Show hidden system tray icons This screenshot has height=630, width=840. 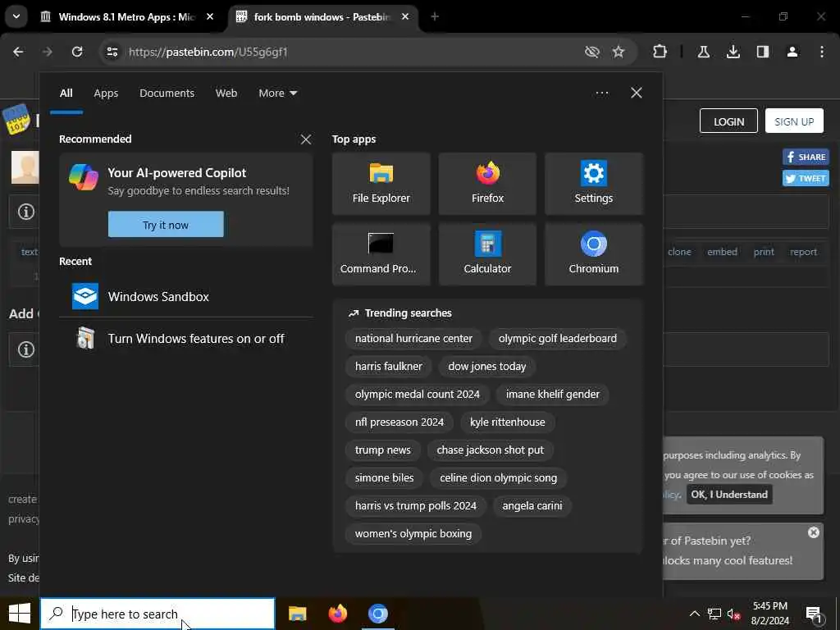pos(694,614)
